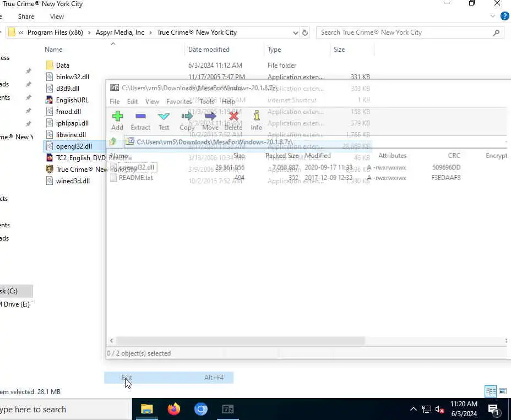
Task: Open the Explorer View ribbon tab
Action: tap(57, 17)
